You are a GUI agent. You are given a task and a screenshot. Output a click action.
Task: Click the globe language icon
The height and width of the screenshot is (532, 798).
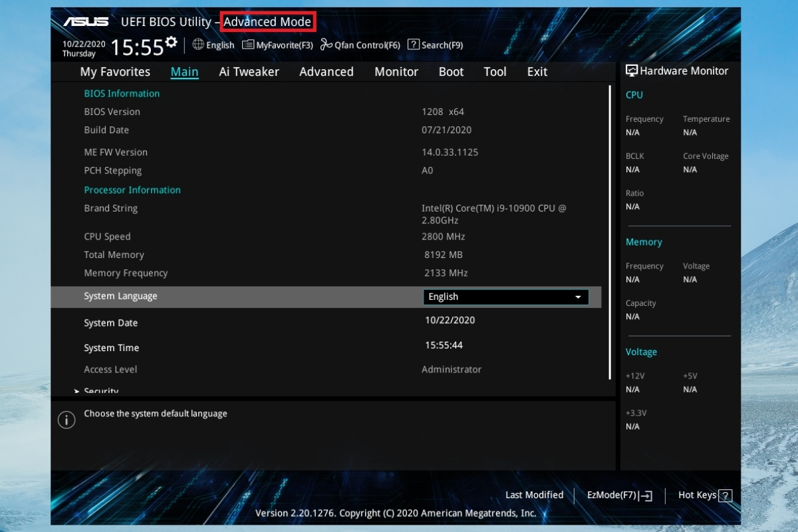[x=198, y=45]
